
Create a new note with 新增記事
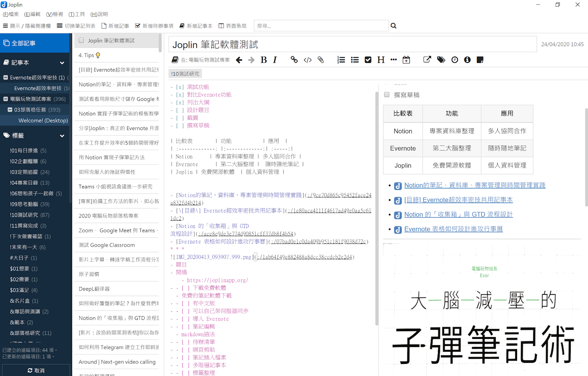115,26
